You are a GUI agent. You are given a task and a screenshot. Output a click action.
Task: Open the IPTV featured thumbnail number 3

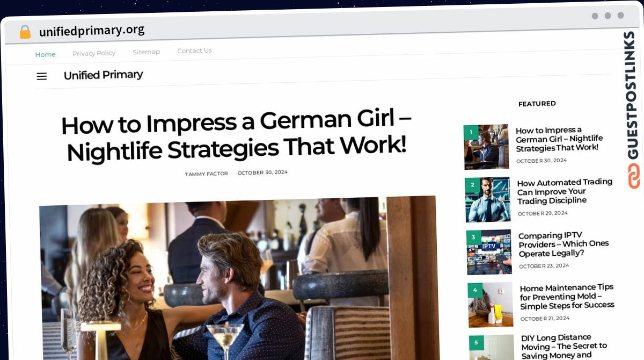pos(489,253)
